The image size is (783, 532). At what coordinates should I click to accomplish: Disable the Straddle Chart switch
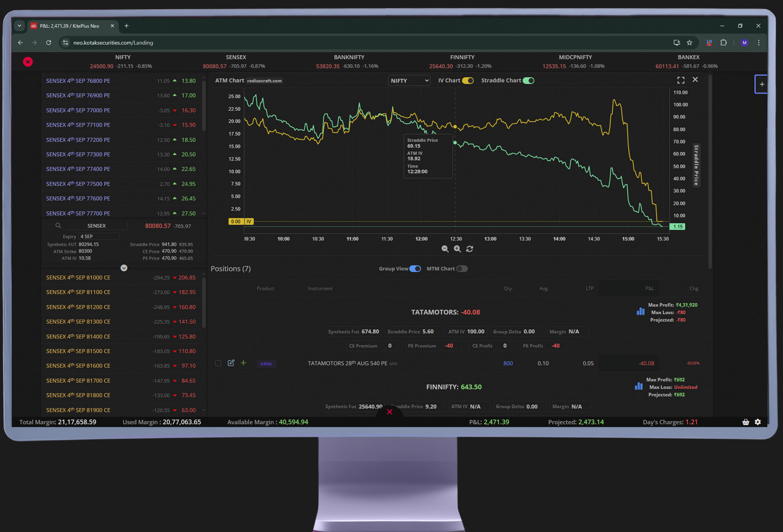(529, 81)
